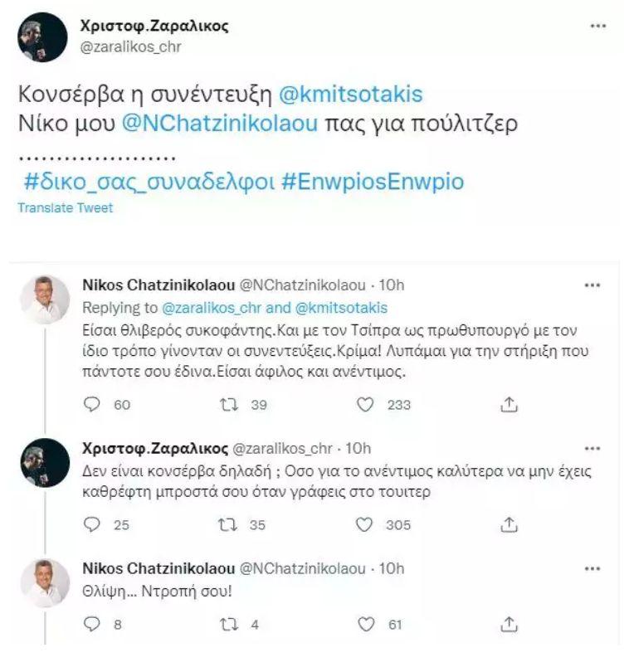Viewport: 634px width, 672px height.
Task: Open the #EnwpiosEnwpio hashtag
Action: 373,183
